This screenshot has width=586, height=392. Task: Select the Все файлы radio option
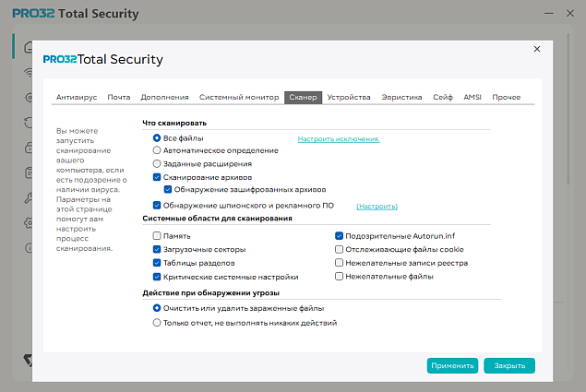[157, 138]
